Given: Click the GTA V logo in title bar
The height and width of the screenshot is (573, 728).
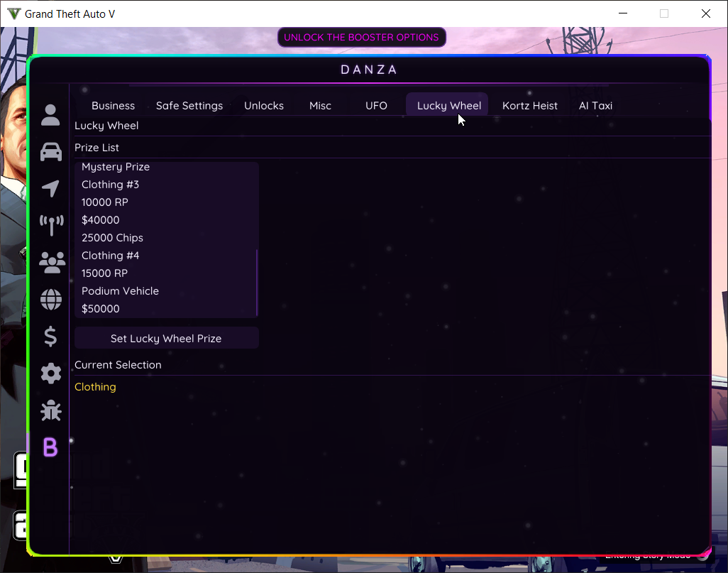Looking at the screenshot, I should [14, 14].
